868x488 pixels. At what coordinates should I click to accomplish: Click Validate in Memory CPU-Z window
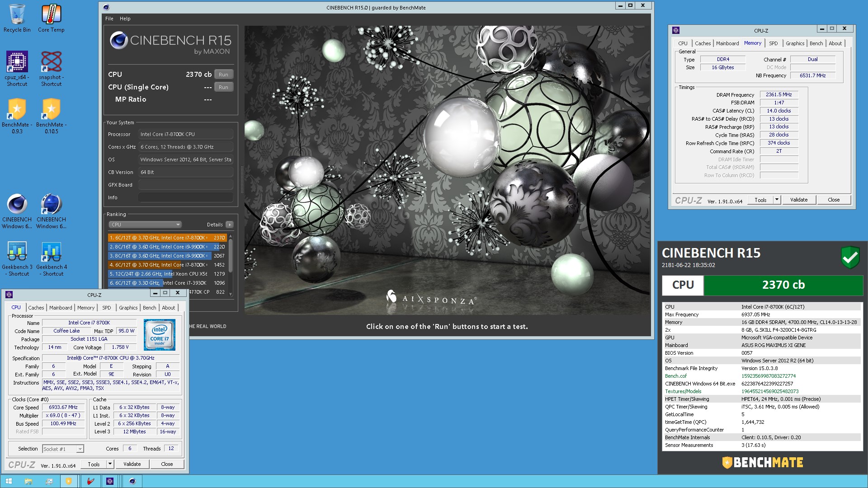pos(799,200)
